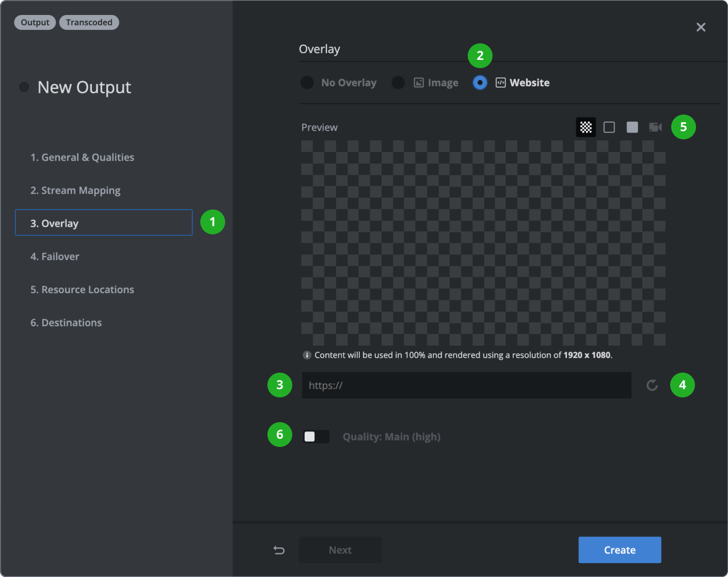Open the Destinations step
Image resolution: width=728 pixels, height=577 pixels.
click(x=66, y=322)
